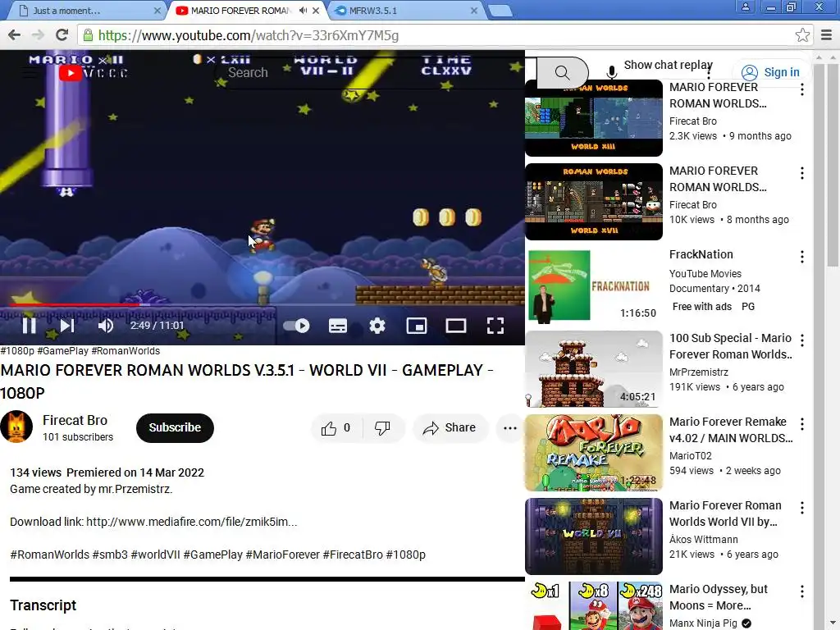Open the mediafire download link
840x630 pixels.
(x=191, y=522)
